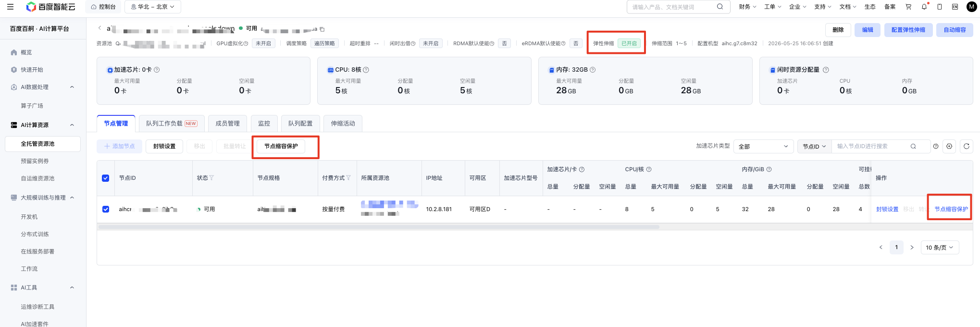Switch to the 队列配置 tab
The width and height of the screenshot is (980, 327).
(300, 124)
